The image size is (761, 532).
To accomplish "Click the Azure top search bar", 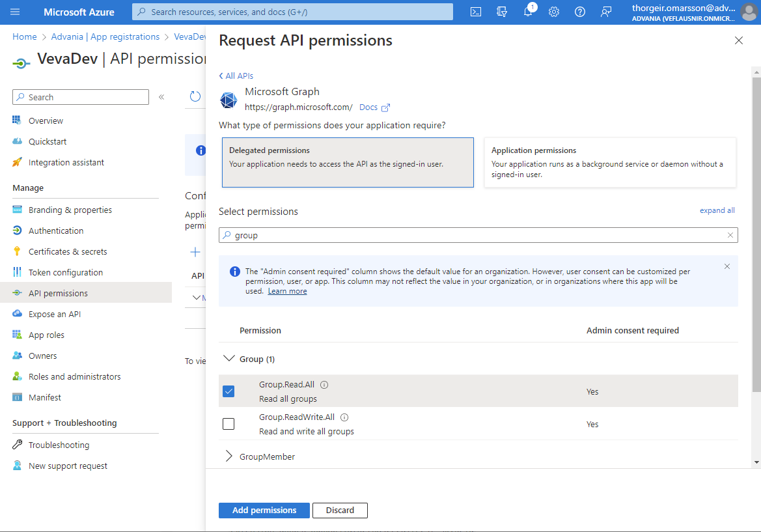I will click(x=292, y=12).
